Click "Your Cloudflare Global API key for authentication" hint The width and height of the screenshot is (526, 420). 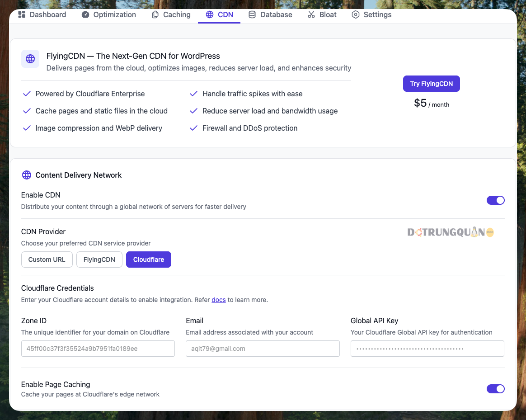tap(421, 332)
